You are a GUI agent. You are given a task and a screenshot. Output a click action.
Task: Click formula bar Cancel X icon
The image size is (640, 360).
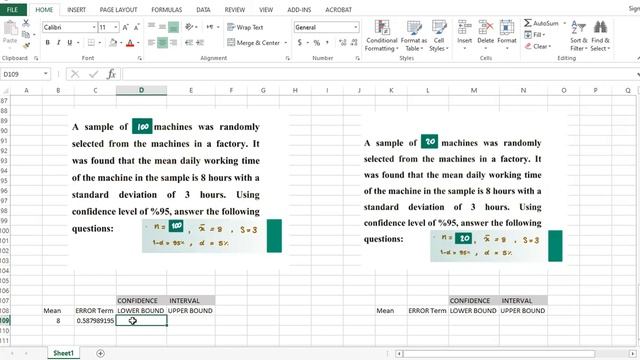(75, 74)
